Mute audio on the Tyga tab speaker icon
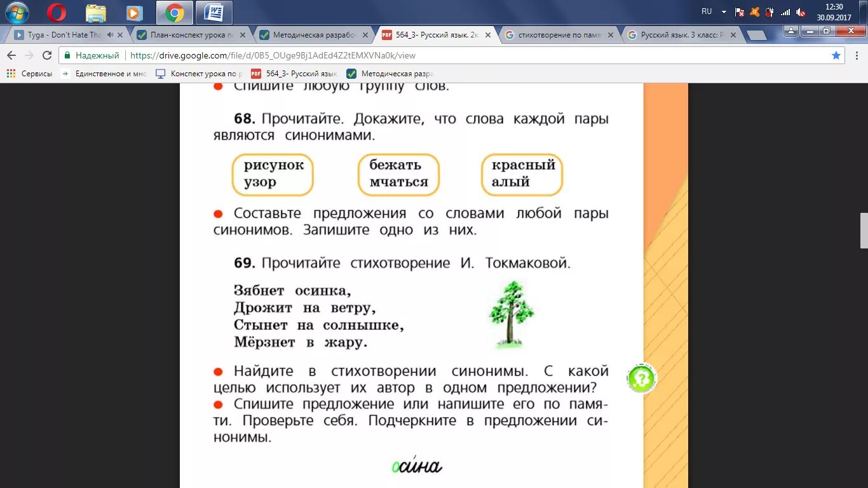This screenshot has width=868, height=488. (111, 35)
